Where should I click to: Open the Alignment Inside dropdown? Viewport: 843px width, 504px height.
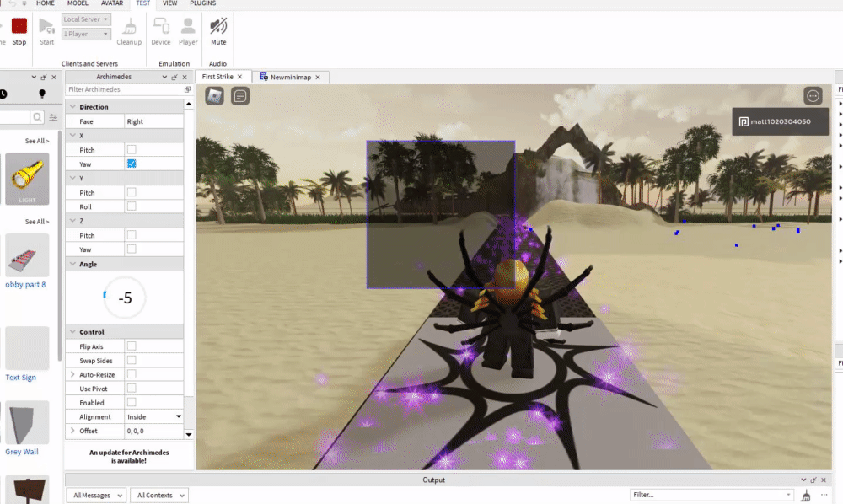[153, 416]
